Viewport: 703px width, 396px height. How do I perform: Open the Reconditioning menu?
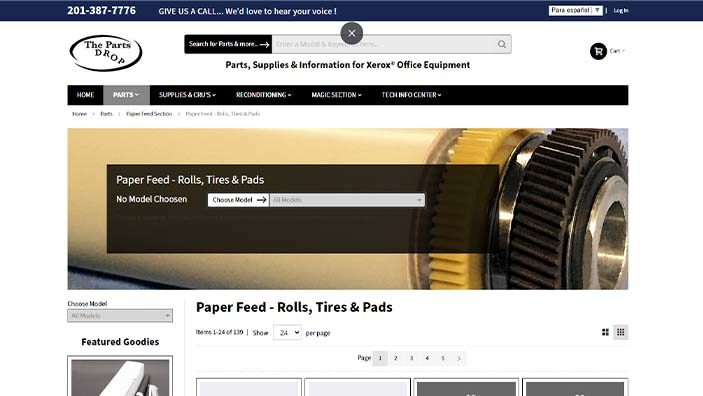point(264,95)
